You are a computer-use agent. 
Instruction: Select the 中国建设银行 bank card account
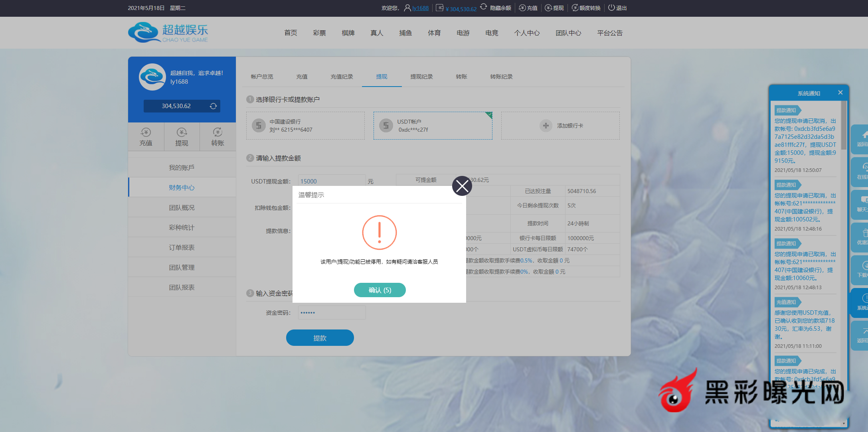[x=305, y=126]
